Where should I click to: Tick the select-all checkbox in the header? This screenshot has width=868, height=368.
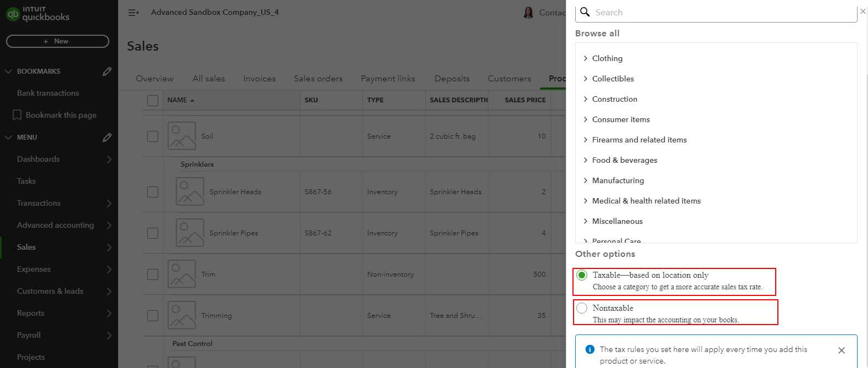pos(153,100)
